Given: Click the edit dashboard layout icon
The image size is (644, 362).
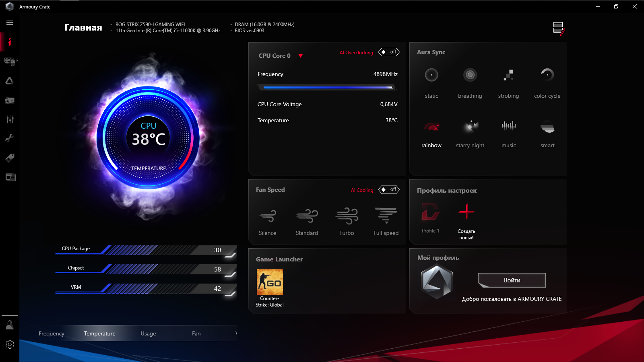Looking at the screenshot, I should (x=557, y=27).
